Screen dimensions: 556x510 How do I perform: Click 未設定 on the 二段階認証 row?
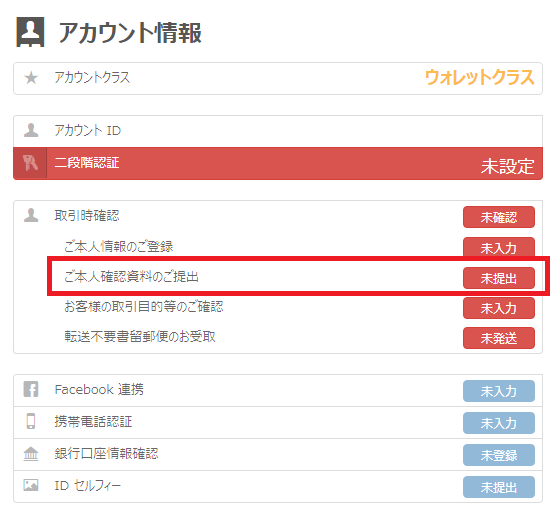tap(507, 166)
